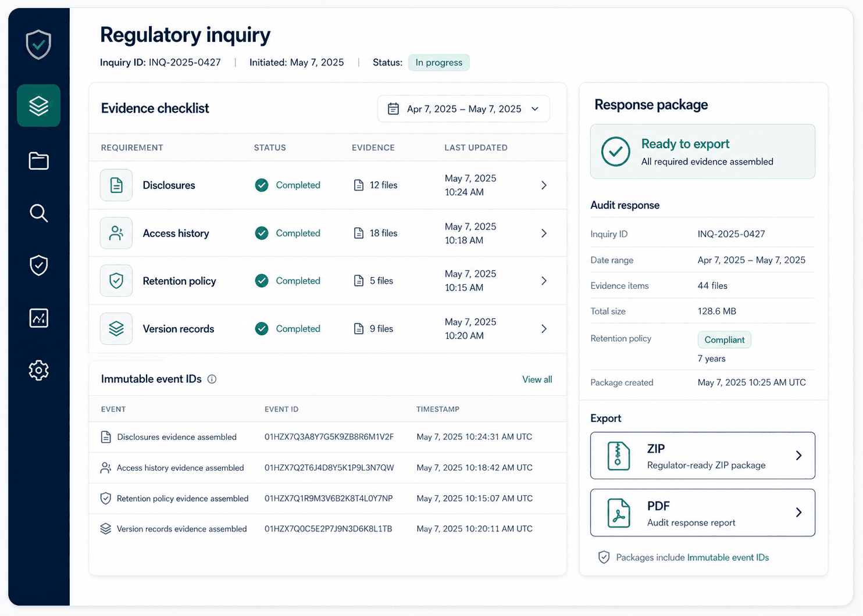863x616 pixels.
Task: Click the file icon beside 18 files
Action: click(x=359, y=233)
